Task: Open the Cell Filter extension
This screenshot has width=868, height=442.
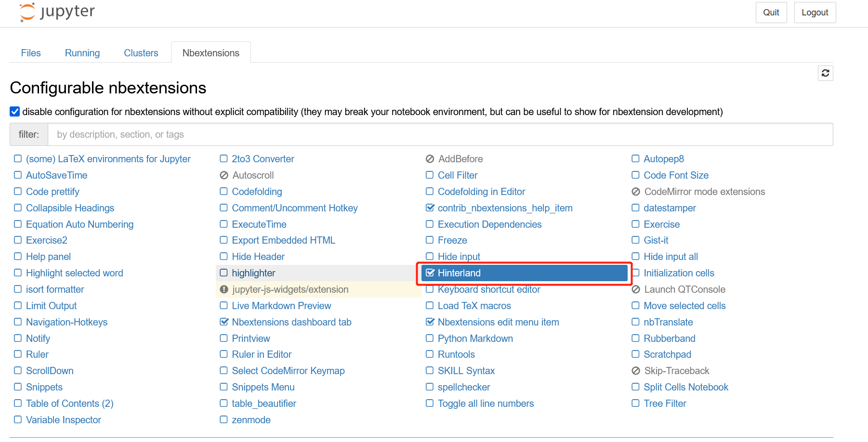Action: [458, 175]
